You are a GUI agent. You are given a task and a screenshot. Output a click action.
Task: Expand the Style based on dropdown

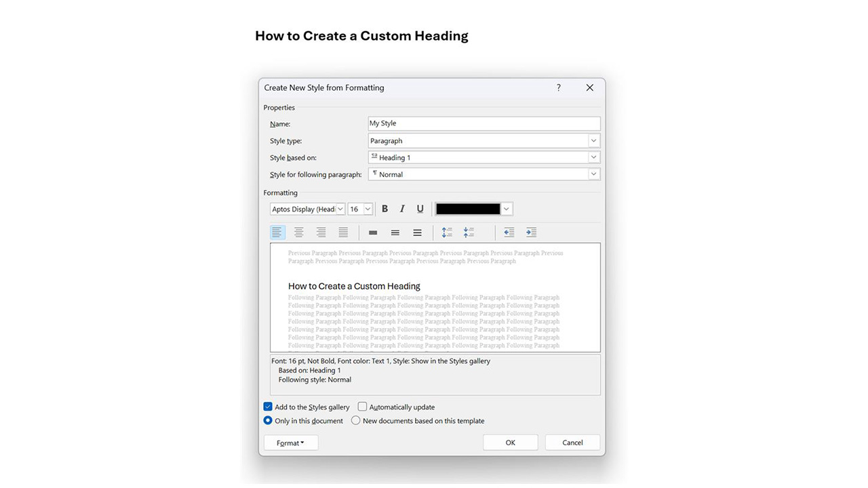coord(593,157)
